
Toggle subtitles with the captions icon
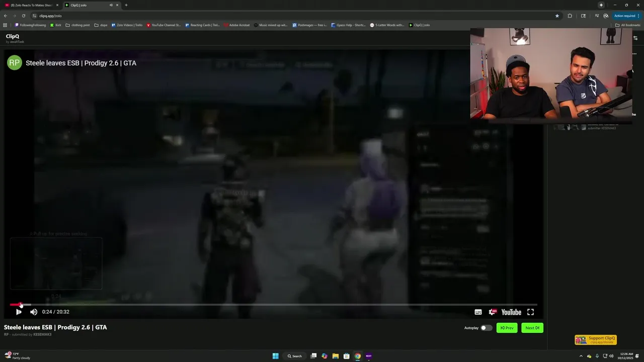coord(478,312)
